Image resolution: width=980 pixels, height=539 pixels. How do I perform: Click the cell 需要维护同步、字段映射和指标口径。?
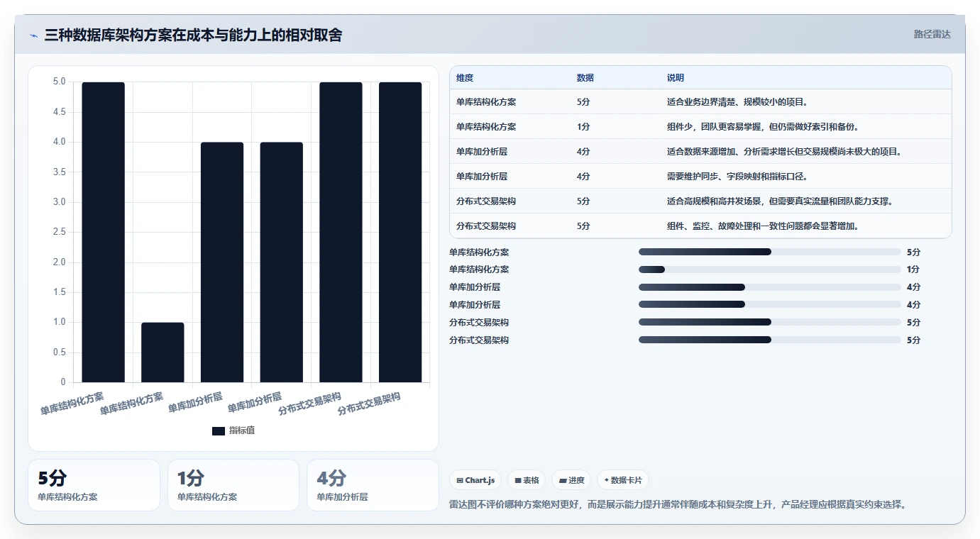[x=737, y=177]
